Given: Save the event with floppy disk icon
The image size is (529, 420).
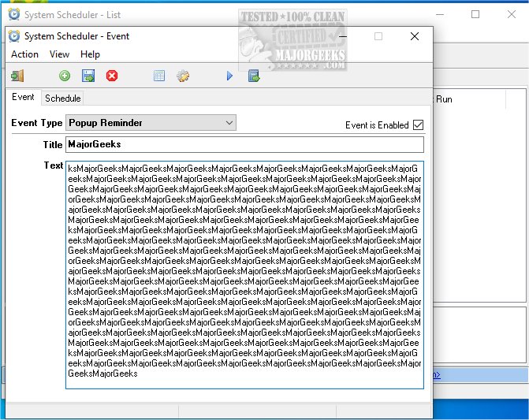Looking at the screenshot, I should 88,76.
